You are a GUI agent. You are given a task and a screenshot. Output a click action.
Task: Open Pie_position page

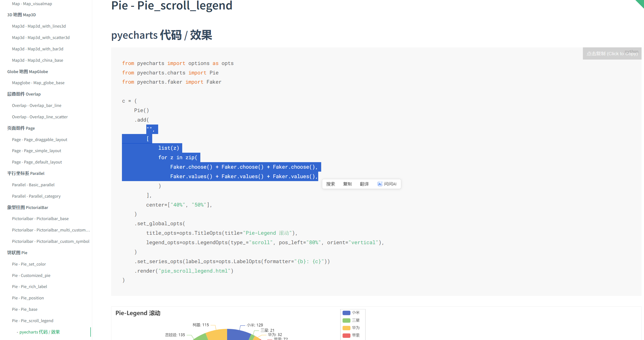[28, 298]
